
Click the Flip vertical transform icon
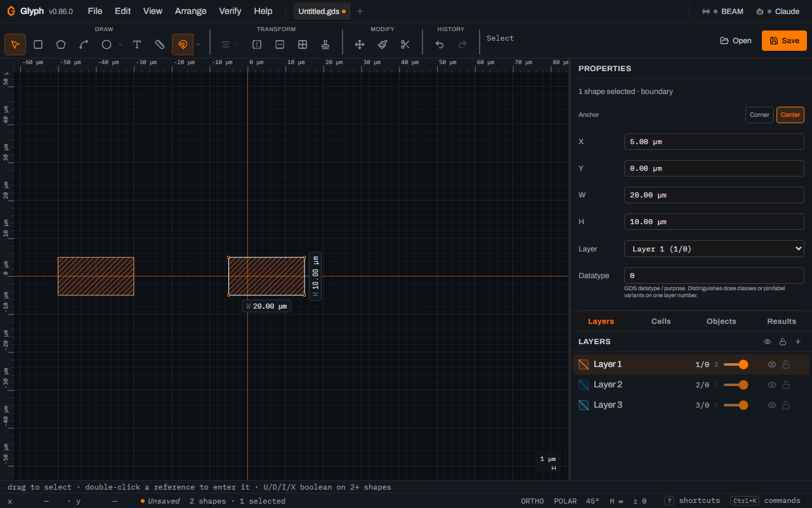click(280, 44)
